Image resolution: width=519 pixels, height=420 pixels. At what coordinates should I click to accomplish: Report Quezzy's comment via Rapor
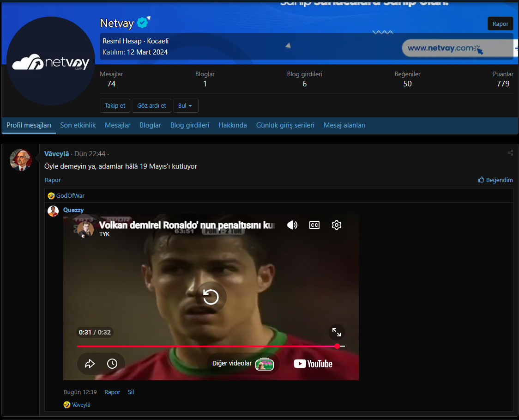[112, 392]
